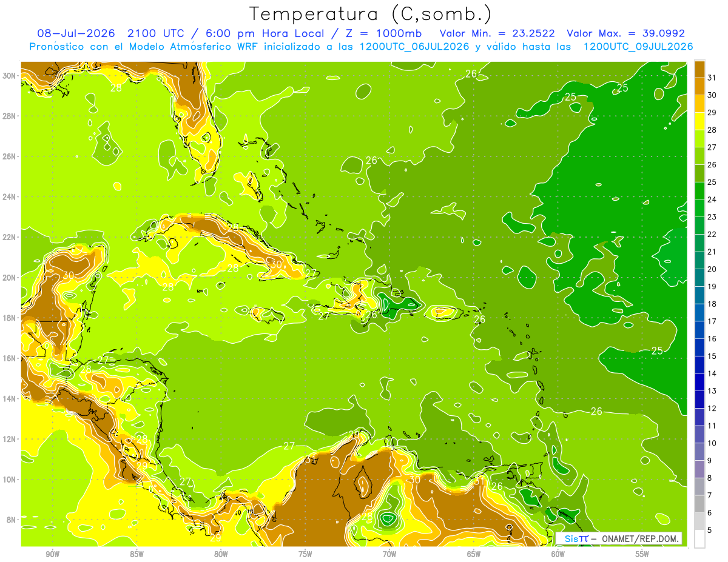This screenshot has width=728, height=562.
Task: Click the color bar label '13'
Action: 713,391
